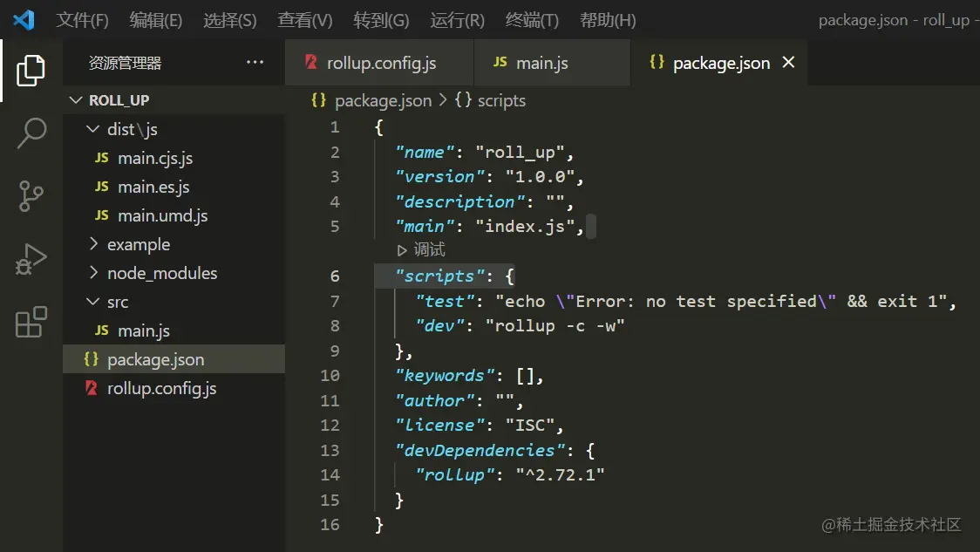Place cursor on "test" script key
The image size is (980, 552).
coord(445,302)
